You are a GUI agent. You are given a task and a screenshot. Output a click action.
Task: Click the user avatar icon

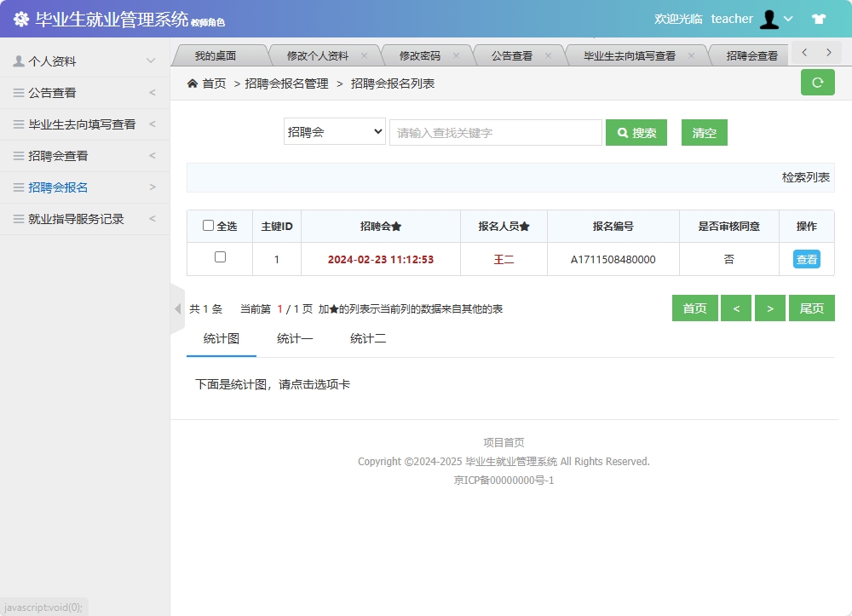(769, 18)
